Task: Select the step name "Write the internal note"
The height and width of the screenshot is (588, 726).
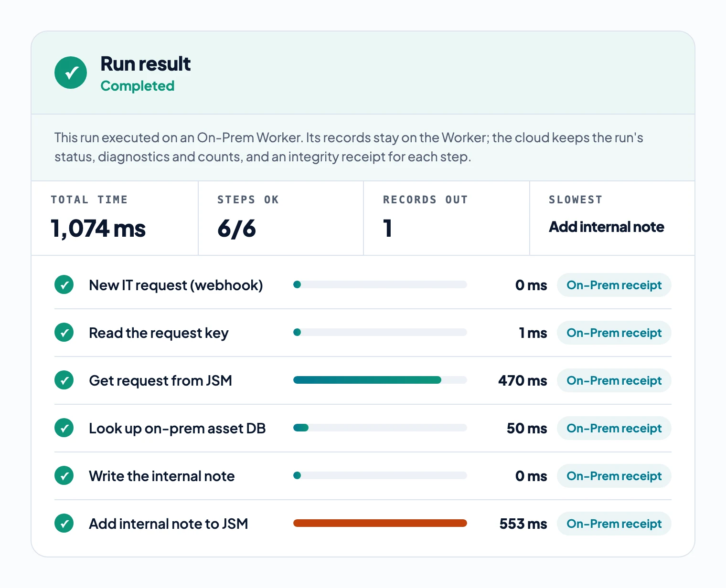Action: (x=162, y=476)
